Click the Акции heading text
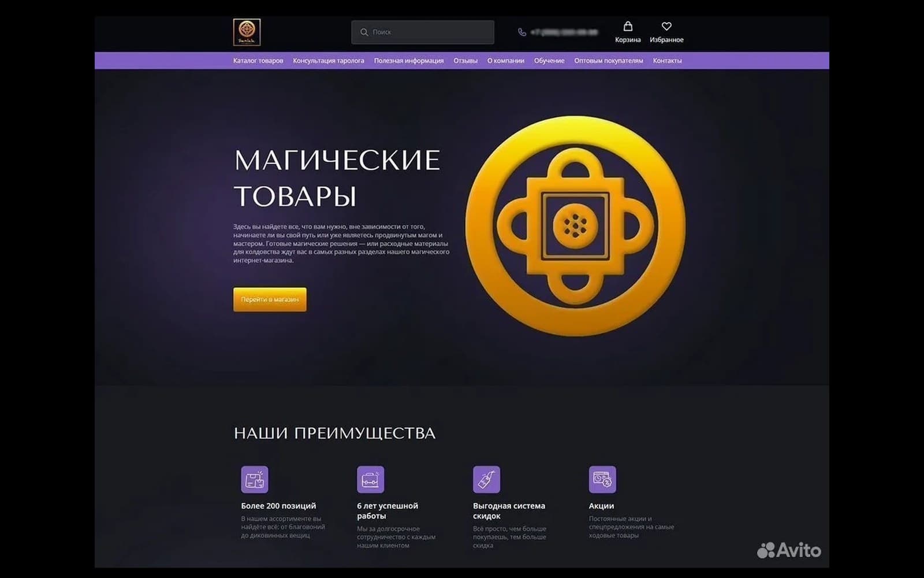The image size is (924, 578). [x=601, y=506]
